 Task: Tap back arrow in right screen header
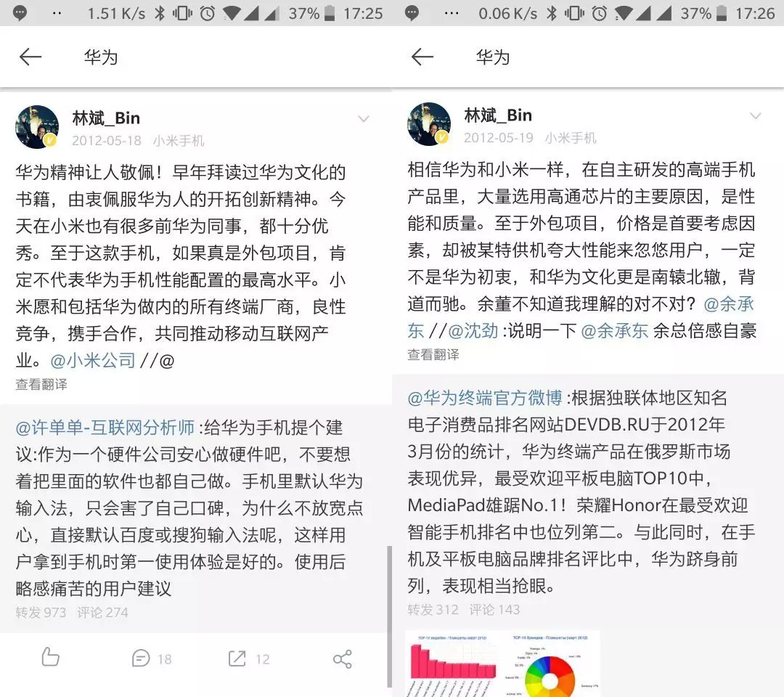(422, 57)
